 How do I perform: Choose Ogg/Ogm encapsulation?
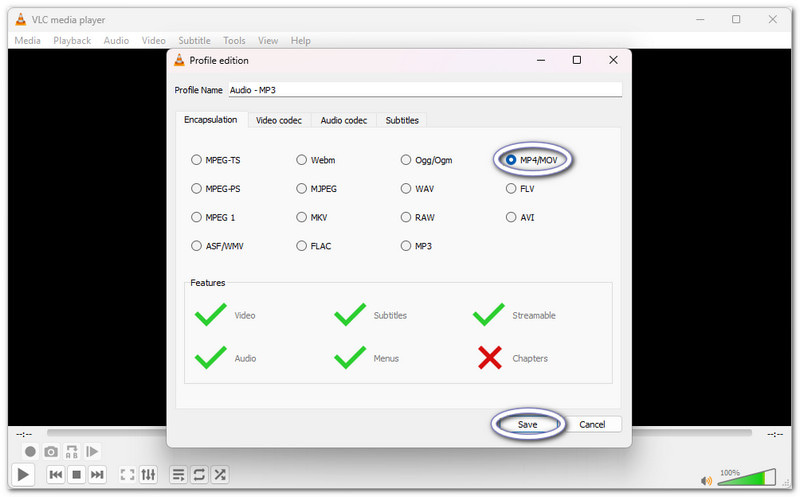[x=406, y=160]
